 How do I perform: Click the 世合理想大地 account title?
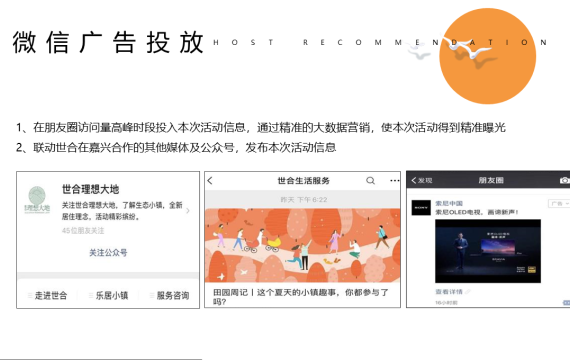tap(91, 189)
